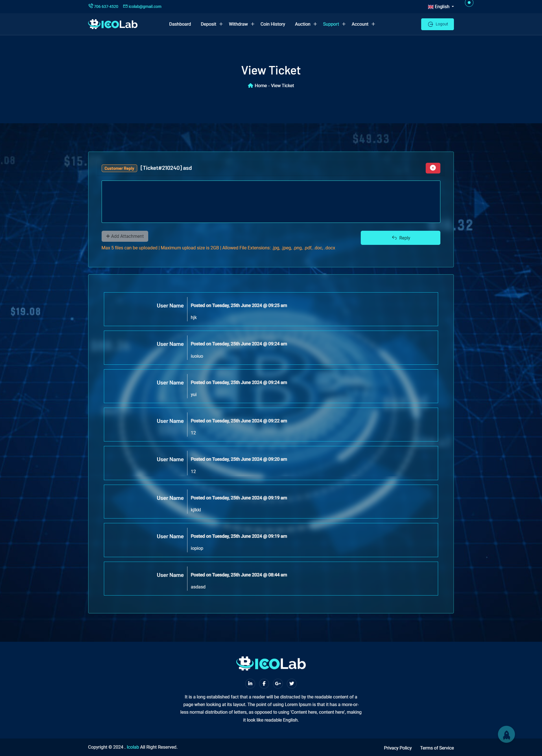Click the ICOLab header logo
This screenshot has height=756, width=542.
[x=113, y=24]
